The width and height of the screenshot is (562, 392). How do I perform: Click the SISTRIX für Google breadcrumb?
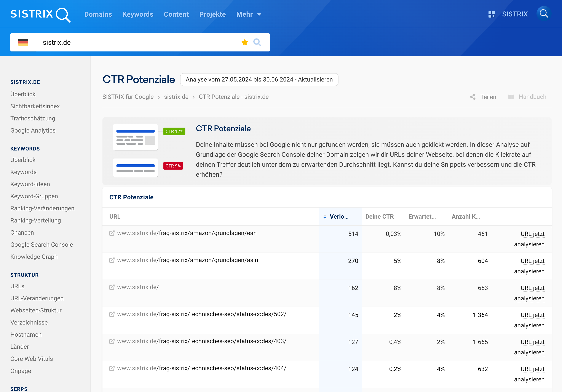tap(128, 97)
